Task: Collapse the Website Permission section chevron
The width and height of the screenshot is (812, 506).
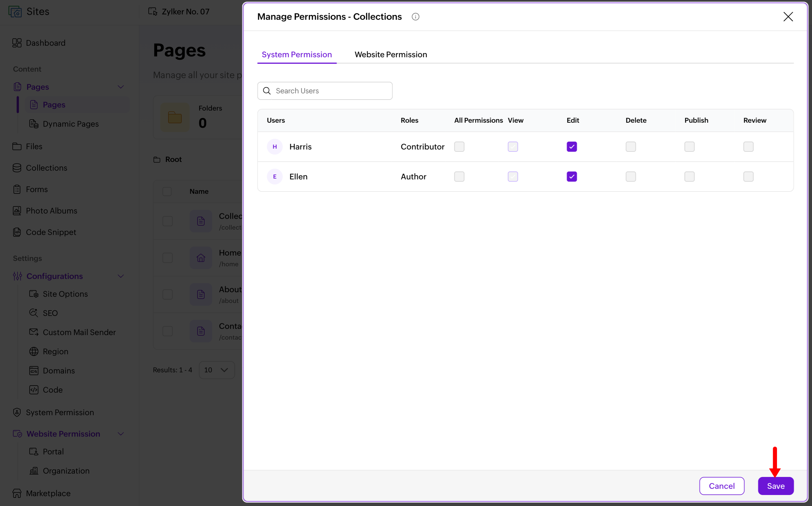Action: pos(121,434)
